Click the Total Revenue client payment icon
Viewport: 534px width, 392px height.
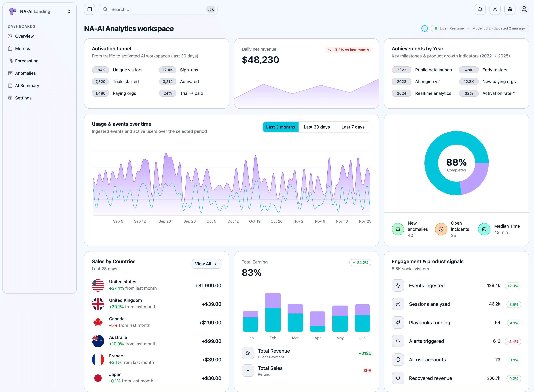click(x=248, y=353)
